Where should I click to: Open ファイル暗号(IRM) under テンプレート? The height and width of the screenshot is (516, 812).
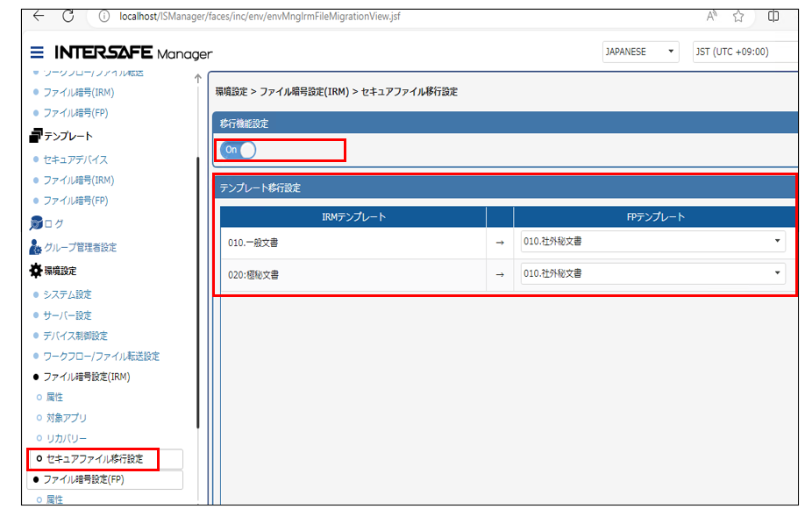(79, 180)
